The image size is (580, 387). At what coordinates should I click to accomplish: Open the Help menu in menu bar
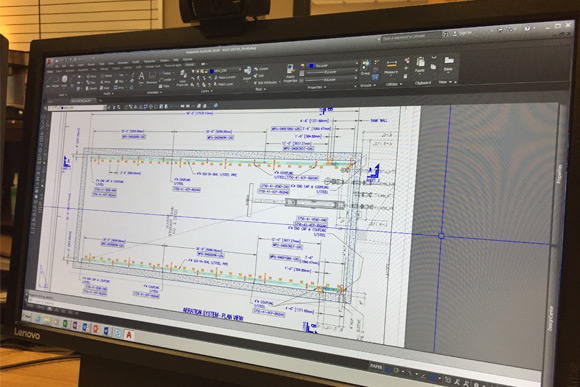(x=176, y=60)
